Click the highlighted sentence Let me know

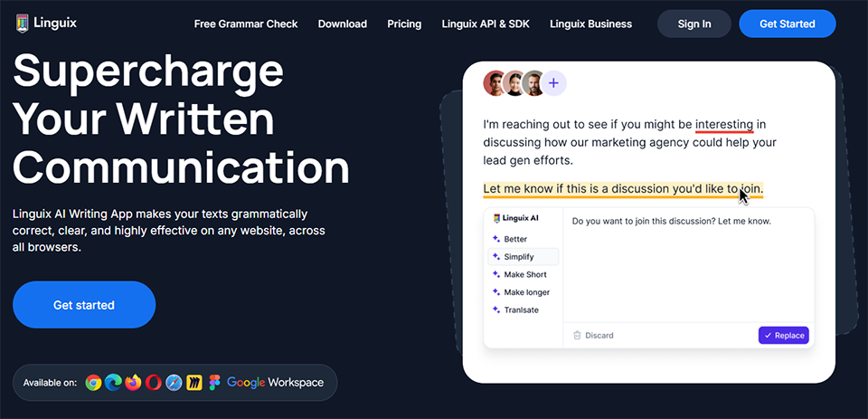point(623,189)
